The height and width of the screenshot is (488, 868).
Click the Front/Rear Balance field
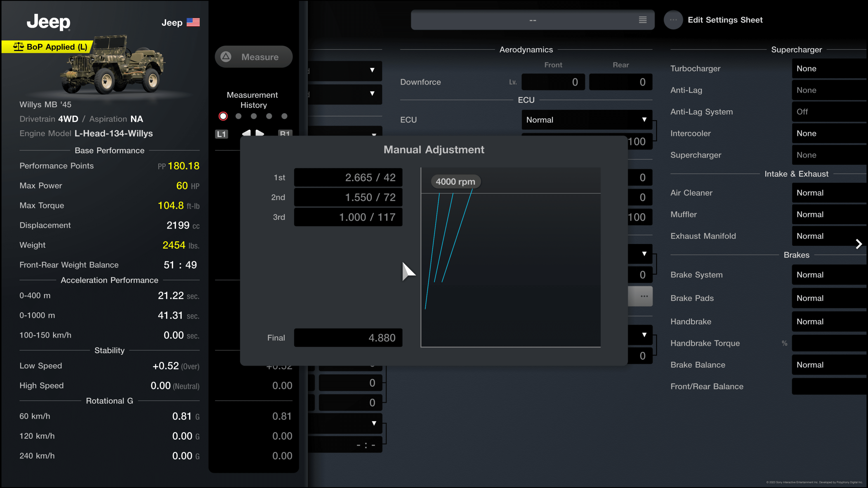tap(830, 386)
